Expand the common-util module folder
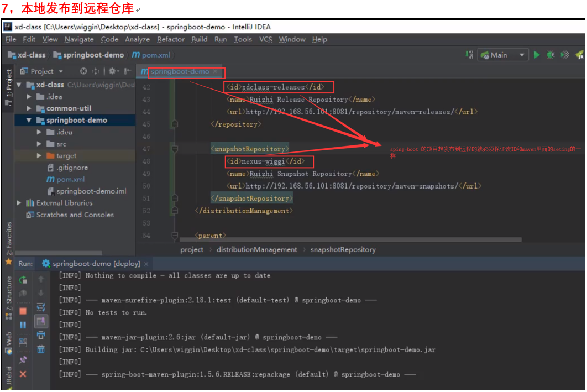 pyautogui.click(x=29, y=108)
